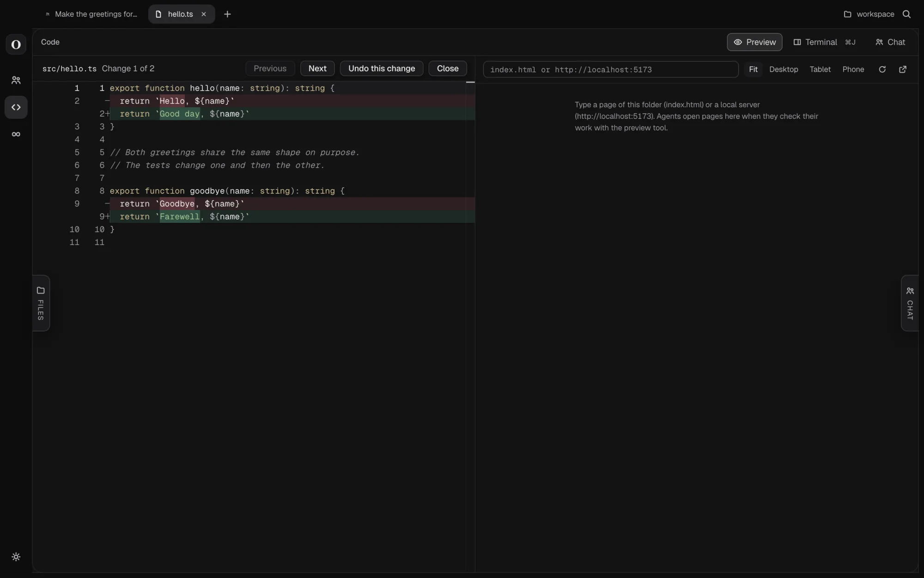Click removed line 'Hello, ${name}'
The height and width of the screenshot is (578, 924).
(x=292, y=101)
